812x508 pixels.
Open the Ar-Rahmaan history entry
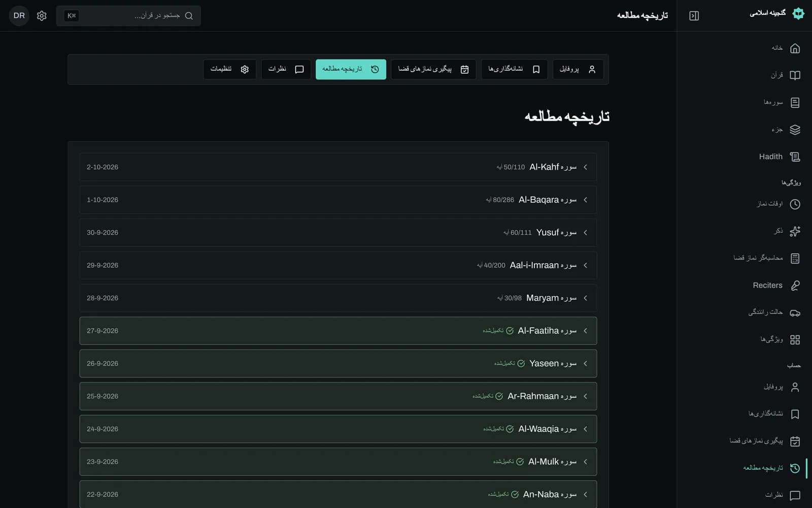[338, 396]
